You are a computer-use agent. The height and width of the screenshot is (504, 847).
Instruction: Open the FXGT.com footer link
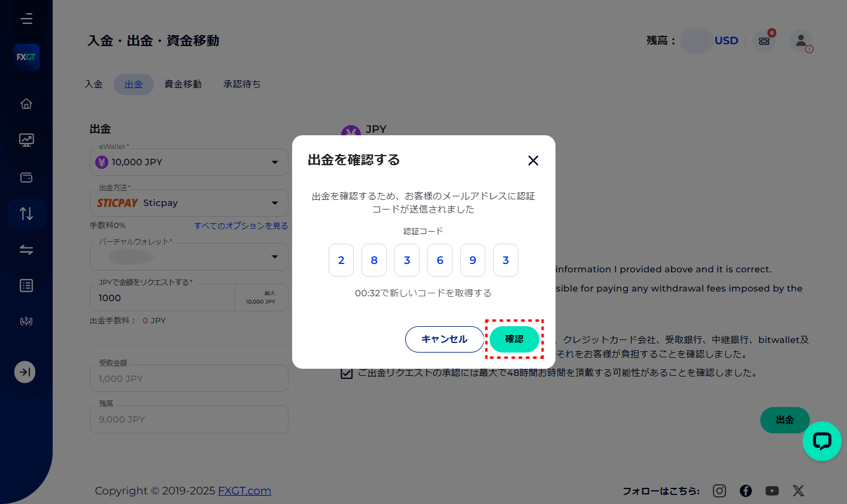tap(244, 491)
